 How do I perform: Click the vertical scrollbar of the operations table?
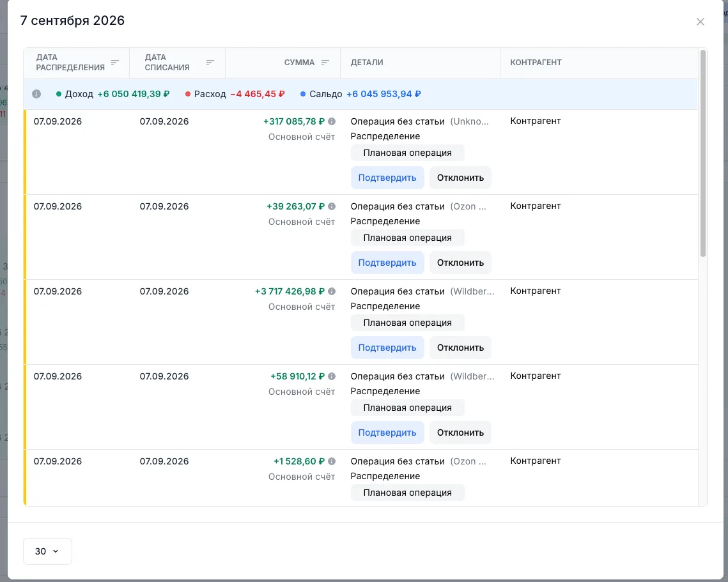click(703, 153)
